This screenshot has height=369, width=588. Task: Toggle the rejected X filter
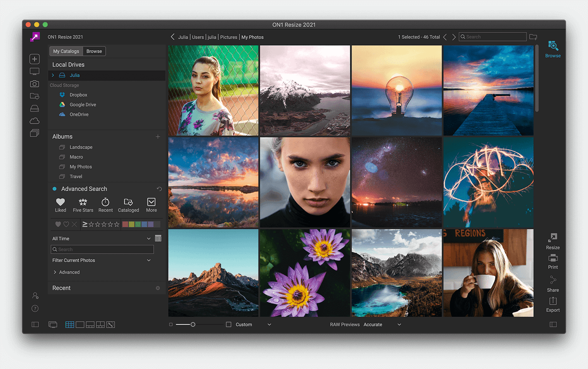(x=74, y=224)
